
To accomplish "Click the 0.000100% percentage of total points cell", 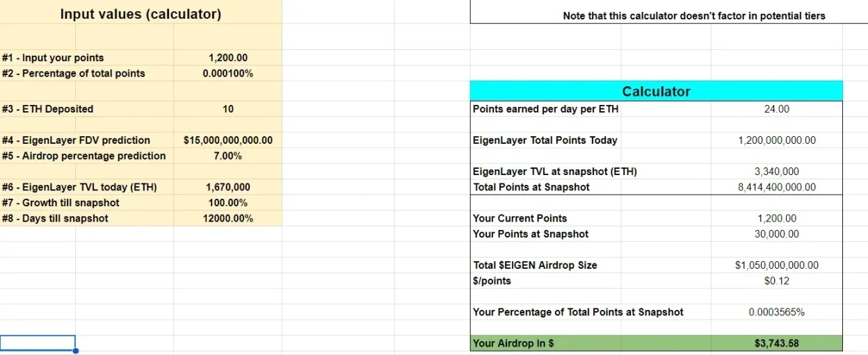I will [x=227, y=73].
